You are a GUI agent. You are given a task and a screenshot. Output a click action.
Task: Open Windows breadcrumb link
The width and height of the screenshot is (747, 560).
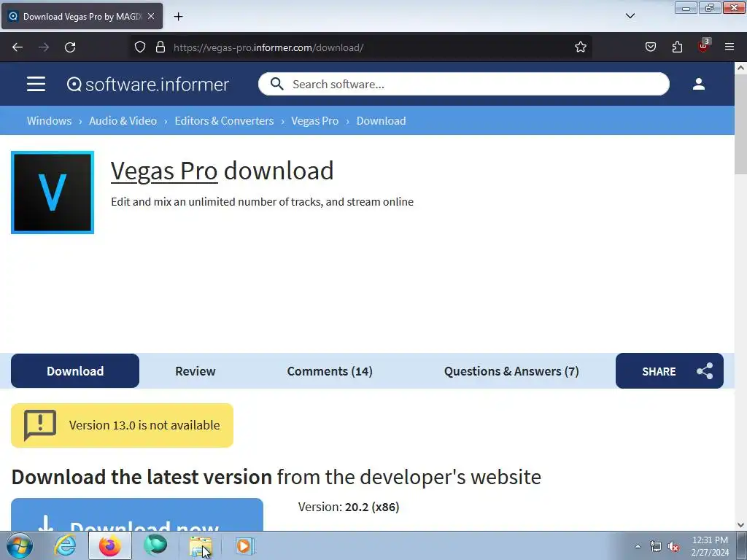(x=49, y=121)
